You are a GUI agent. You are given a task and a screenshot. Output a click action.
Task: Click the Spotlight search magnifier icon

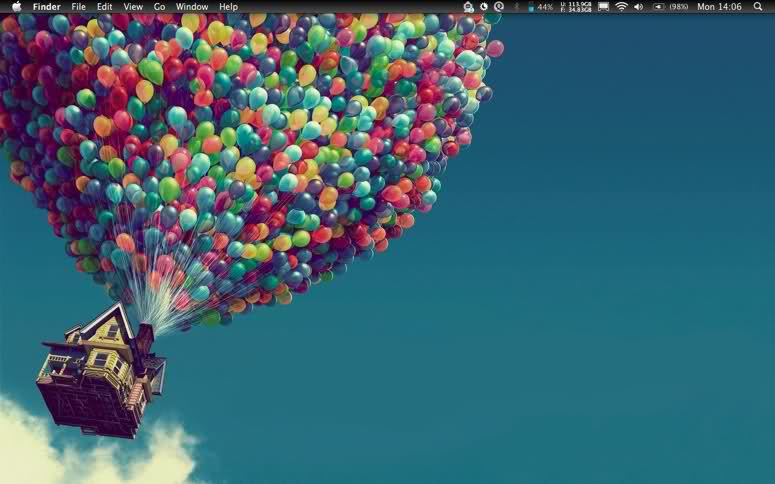(758, 6)
